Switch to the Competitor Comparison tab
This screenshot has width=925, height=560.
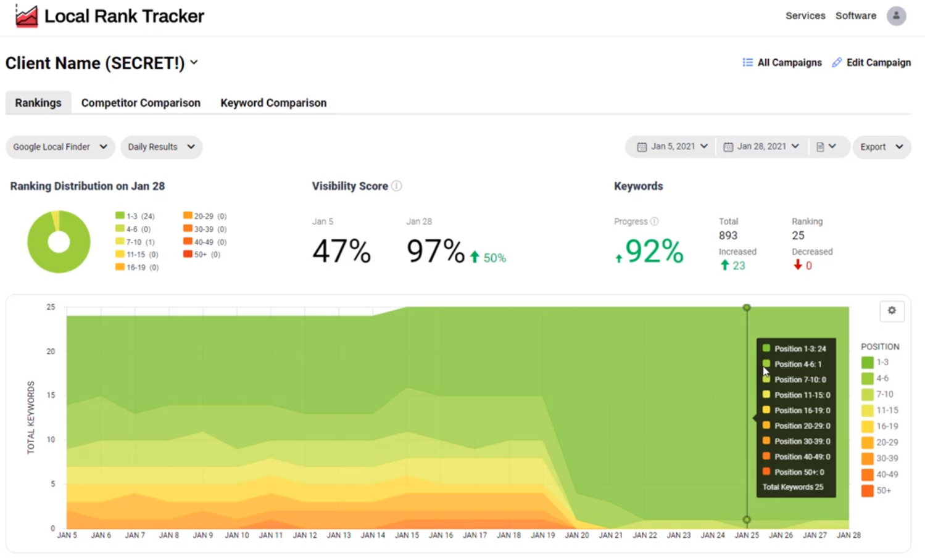141,103
